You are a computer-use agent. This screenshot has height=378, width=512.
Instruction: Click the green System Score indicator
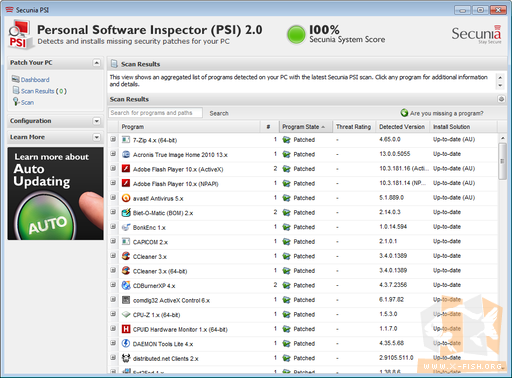[296, 35]
